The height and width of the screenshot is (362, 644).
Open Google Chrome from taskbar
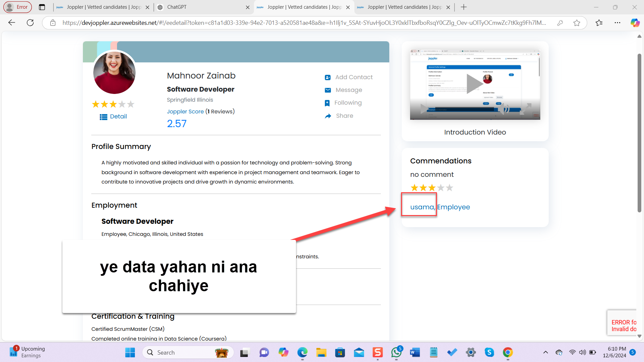[x=508, y=353]
